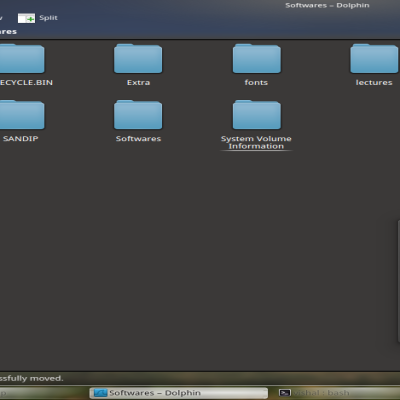Switch to Softwares – Dolphin taskbar entry
Image resolution: width=400 pixels, height=400 pixels.
click(178, 393)
